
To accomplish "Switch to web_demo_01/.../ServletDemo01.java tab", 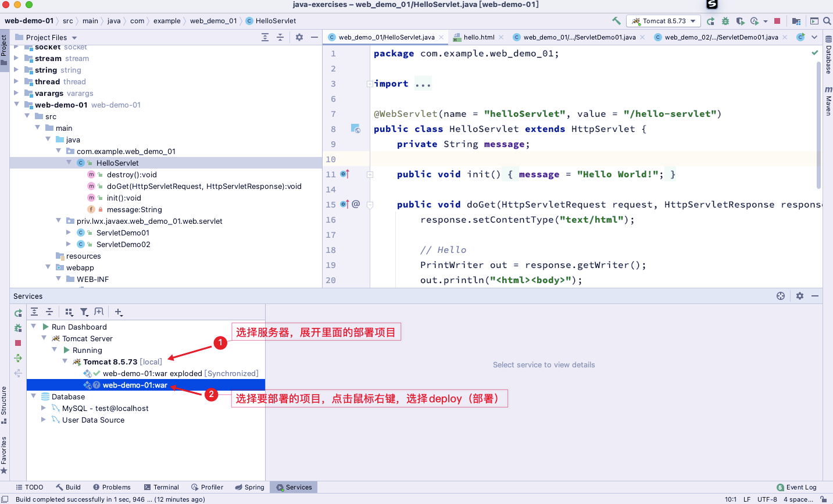I will pos(580,37).
